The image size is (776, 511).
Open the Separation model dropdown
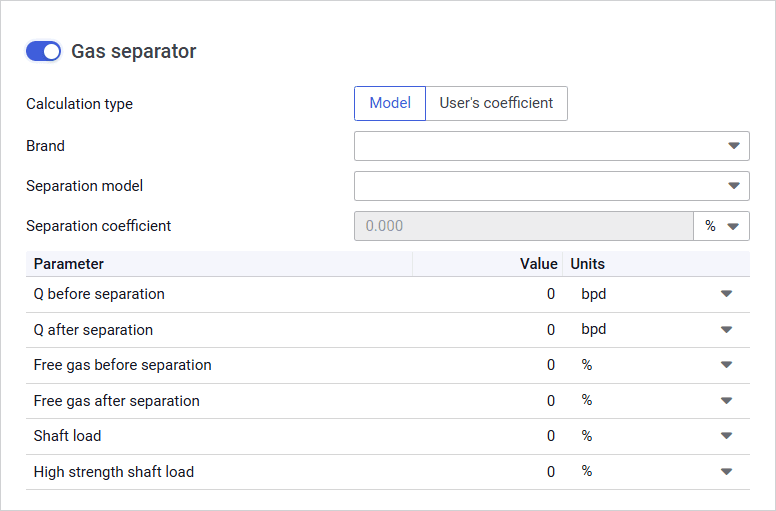pyautogui.click(x=551, y=186)
